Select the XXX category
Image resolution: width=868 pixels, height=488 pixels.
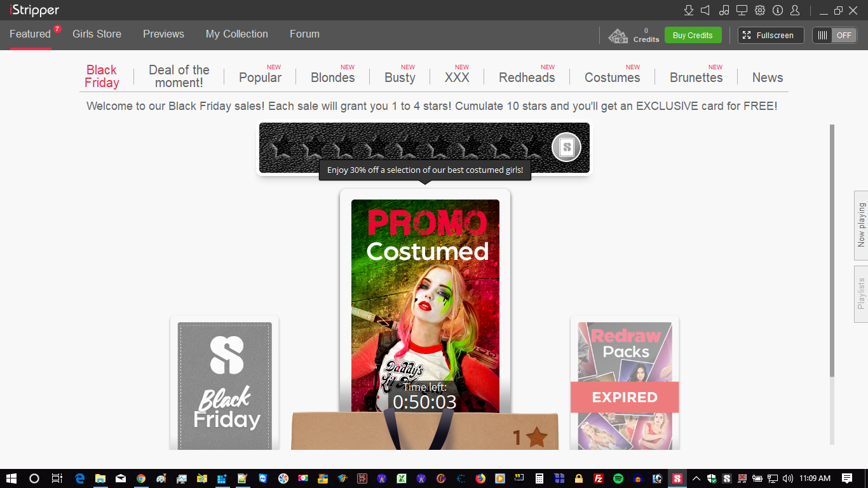click(457, 78)
